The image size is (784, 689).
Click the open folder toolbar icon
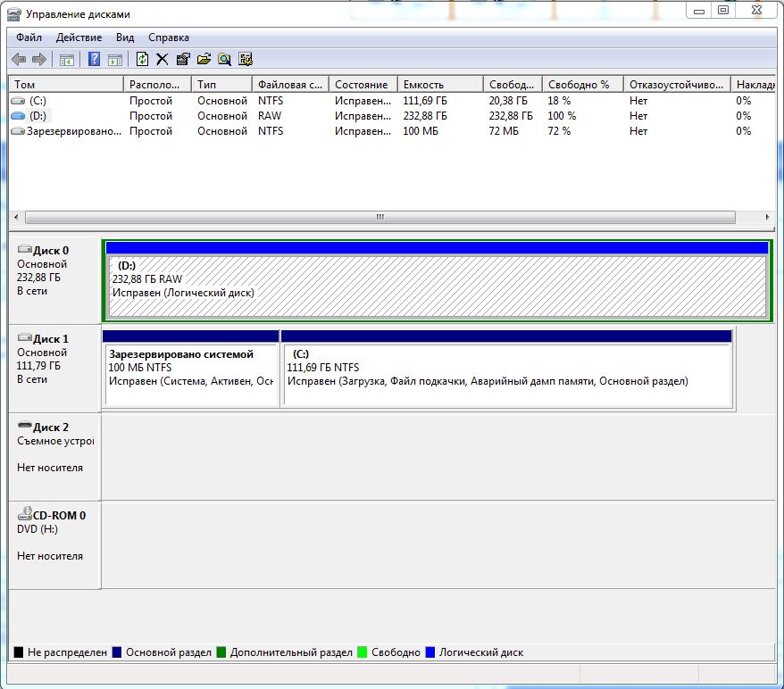pyautogui.click(x=204, y=60)
